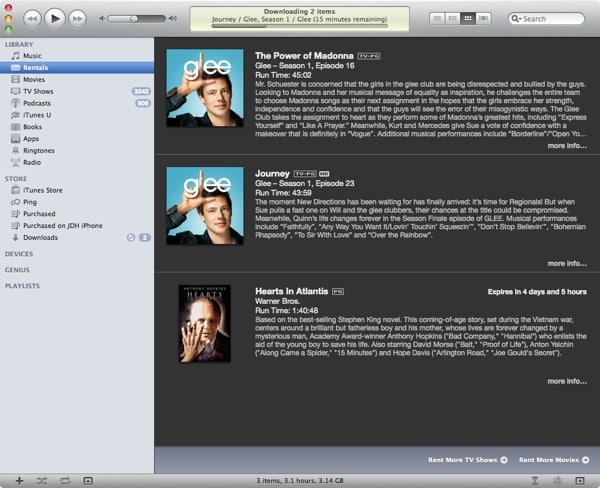Click the Play button
This screenshot has width=600, height=488.
point(55,18)
